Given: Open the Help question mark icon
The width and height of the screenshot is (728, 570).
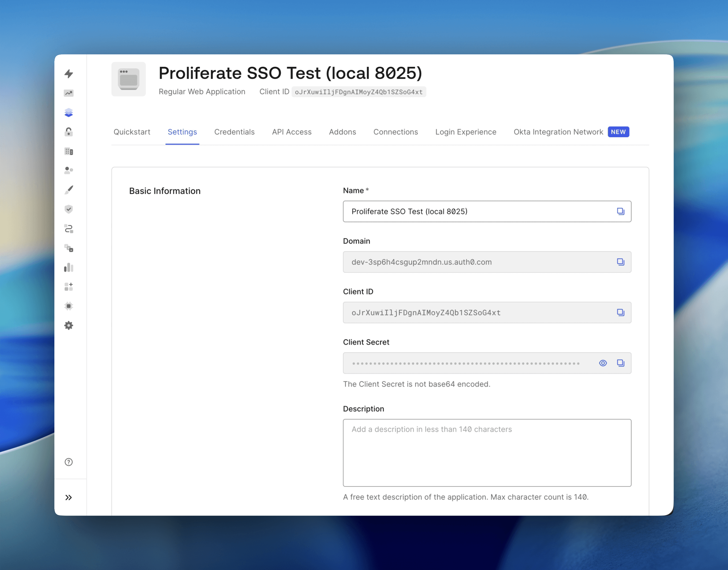Looking at the screenshot, I should 69,462.
